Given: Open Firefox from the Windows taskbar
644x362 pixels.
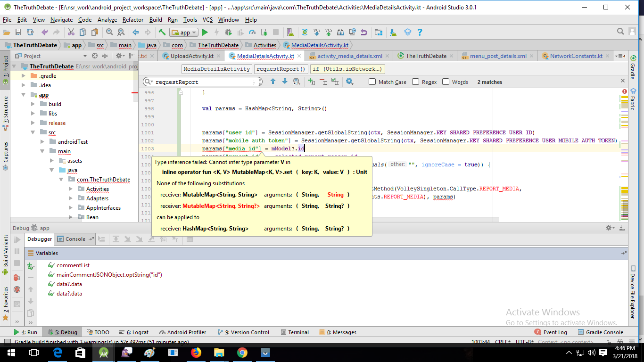Looking at the screenshot, I should (196, 353).
